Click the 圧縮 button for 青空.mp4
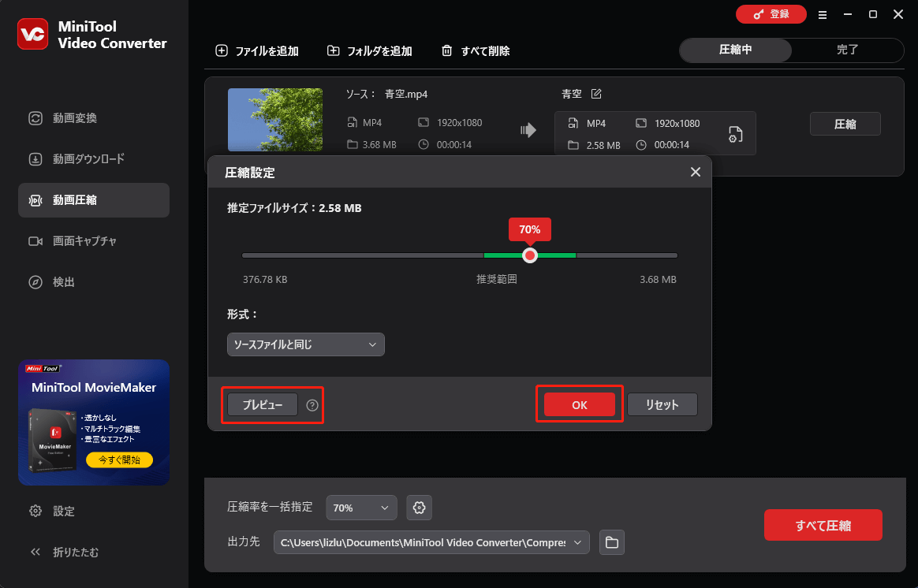 (x=845, y=124)
